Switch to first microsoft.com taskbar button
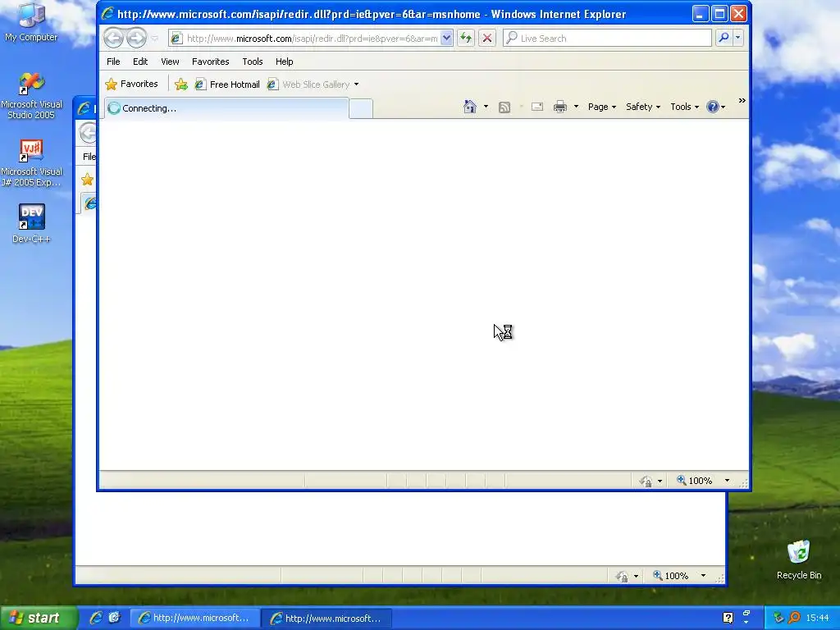The width and height of the screenshot is (840, 630). pos(194,619)
